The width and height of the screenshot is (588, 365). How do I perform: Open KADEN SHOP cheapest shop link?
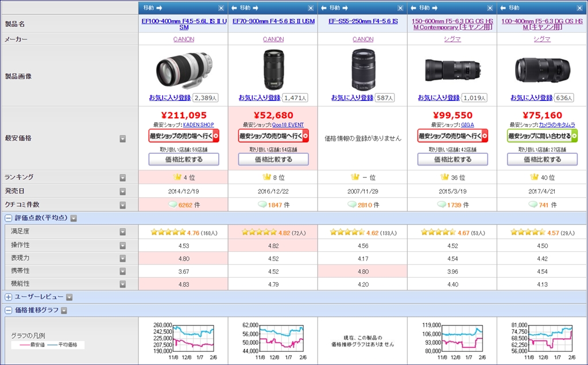click(x=198, y=125)
